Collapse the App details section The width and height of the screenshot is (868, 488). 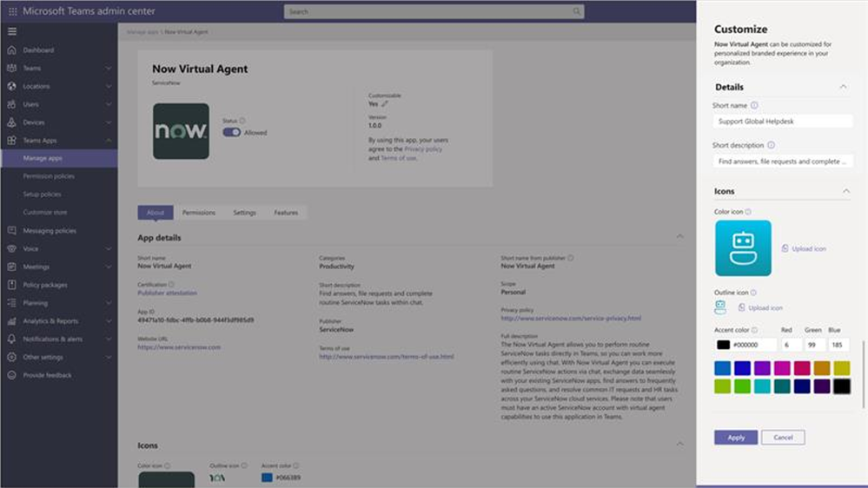point(679,237)
